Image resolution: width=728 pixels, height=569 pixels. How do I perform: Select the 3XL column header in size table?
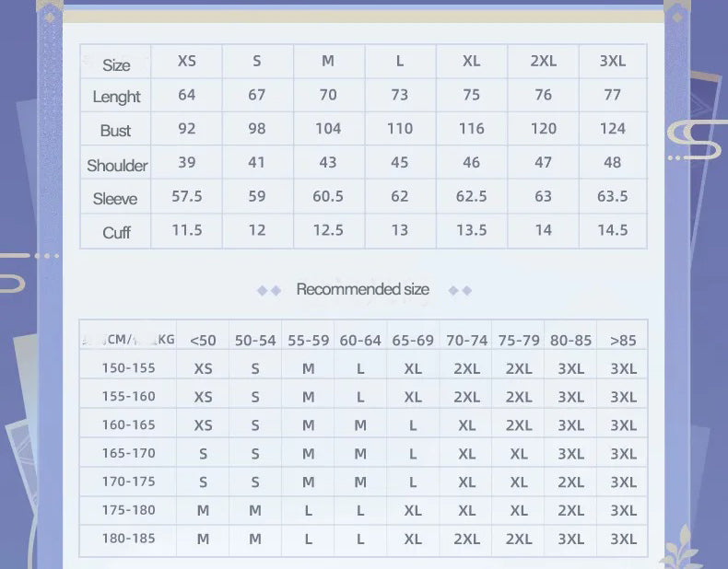[613, 61]
